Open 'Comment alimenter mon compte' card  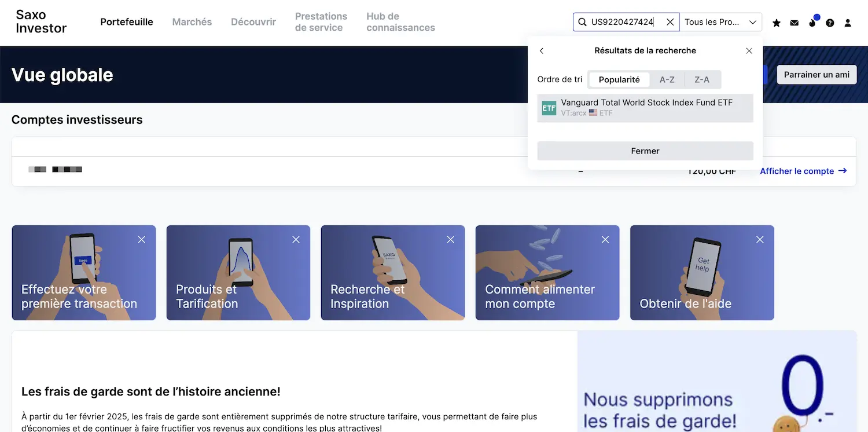[x=547, y=273]
